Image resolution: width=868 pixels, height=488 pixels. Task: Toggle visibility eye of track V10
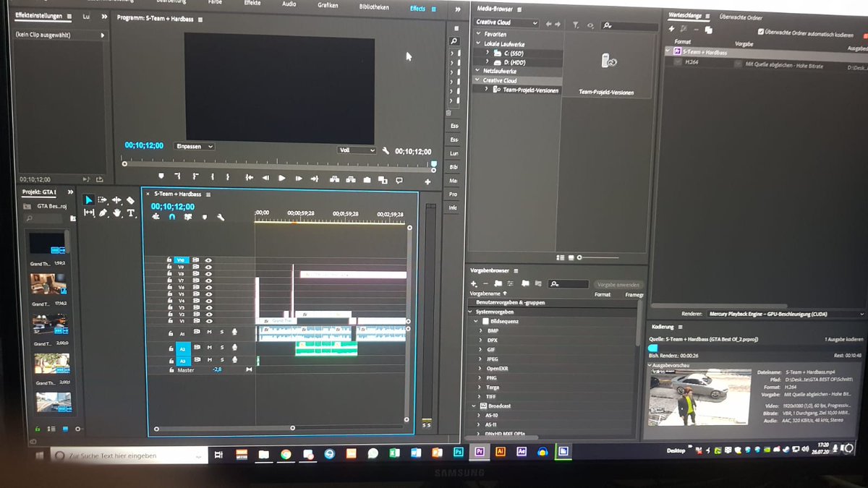pos(208,260)
